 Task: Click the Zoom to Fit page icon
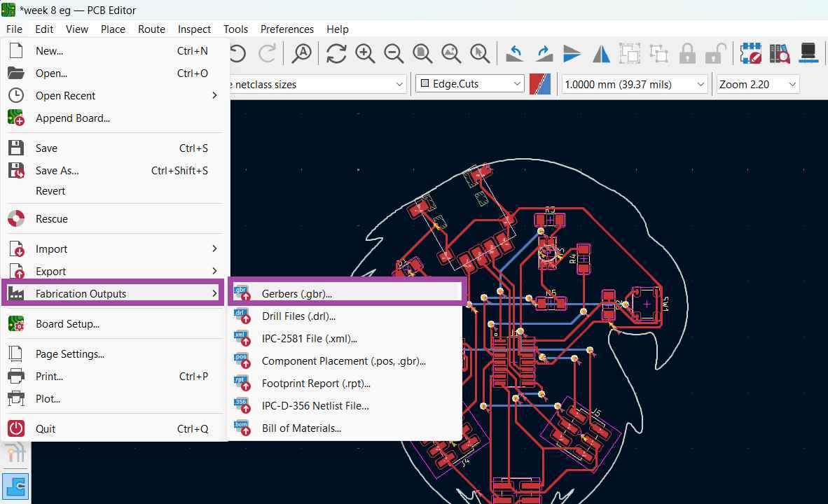click(422, 53)
